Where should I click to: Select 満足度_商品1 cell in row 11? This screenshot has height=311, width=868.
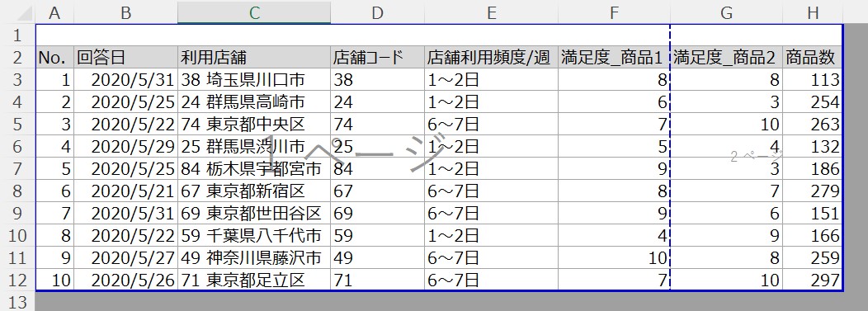coord(614,258)
